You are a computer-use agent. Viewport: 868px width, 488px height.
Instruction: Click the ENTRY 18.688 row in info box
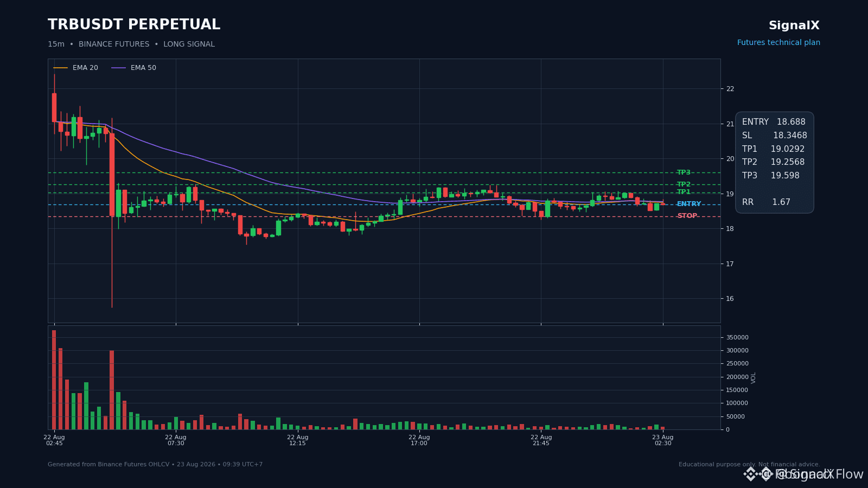pos(774,122)
